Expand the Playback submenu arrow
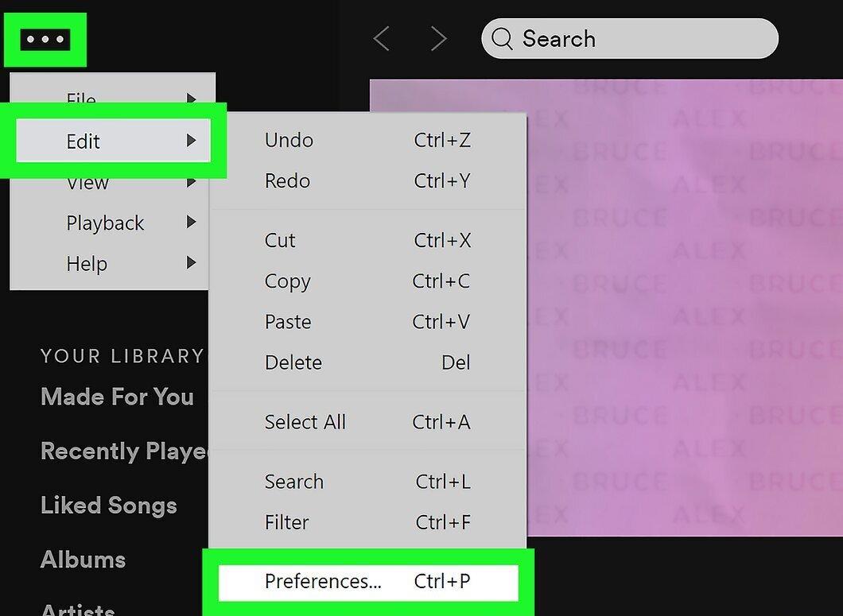 point(191,222)
